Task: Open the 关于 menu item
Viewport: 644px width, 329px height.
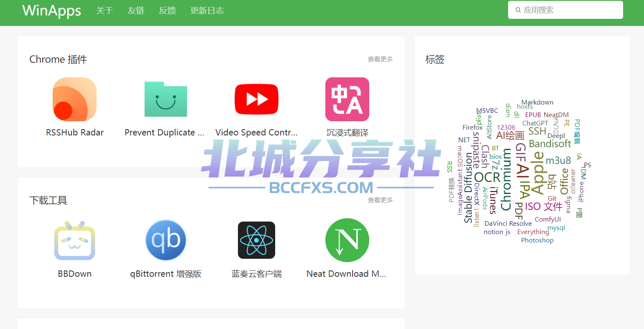Action: tap(105, 10)
